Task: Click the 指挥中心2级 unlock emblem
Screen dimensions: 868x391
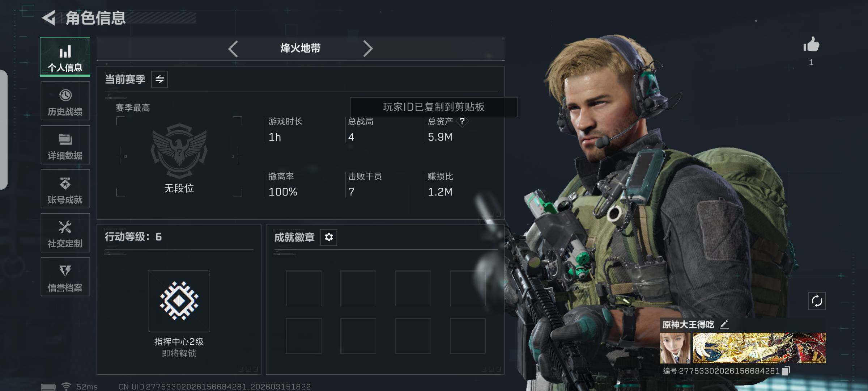Action: 179,301
